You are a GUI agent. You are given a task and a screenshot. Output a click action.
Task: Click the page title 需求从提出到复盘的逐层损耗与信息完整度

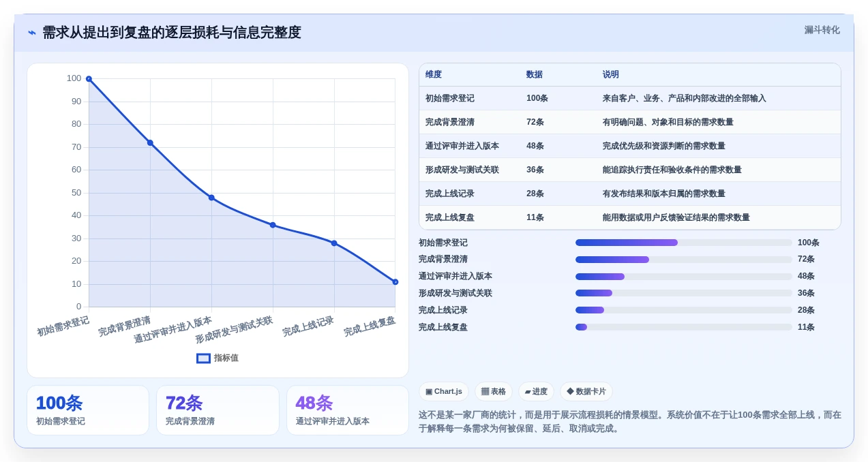(x=172, y=33)
